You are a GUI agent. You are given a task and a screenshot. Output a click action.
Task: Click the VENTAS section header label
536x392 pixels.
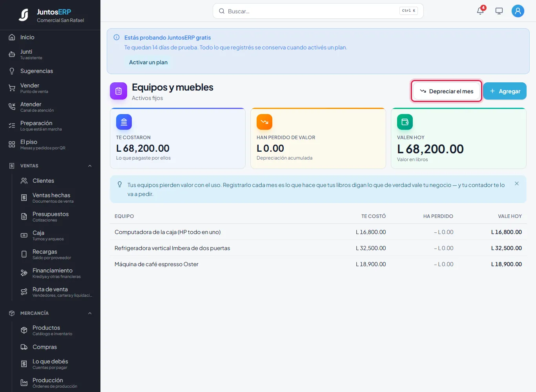(x=29, y=166)
